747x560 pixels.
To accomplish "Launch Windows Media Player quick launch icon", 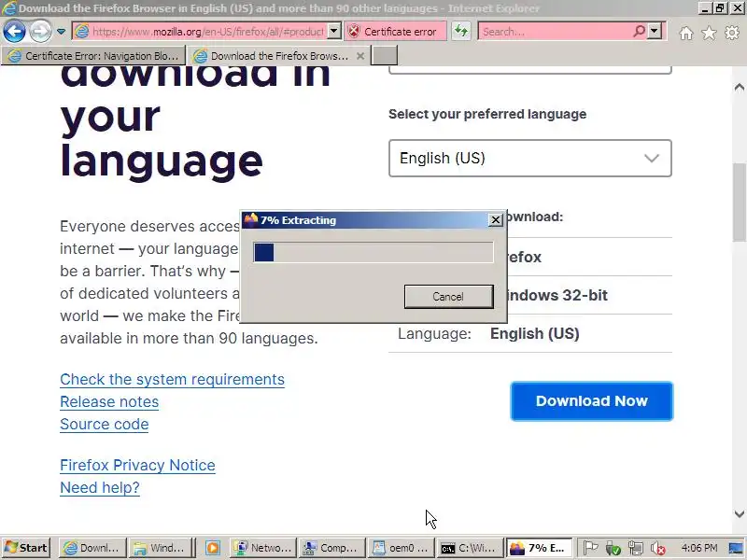I will 213,548.
